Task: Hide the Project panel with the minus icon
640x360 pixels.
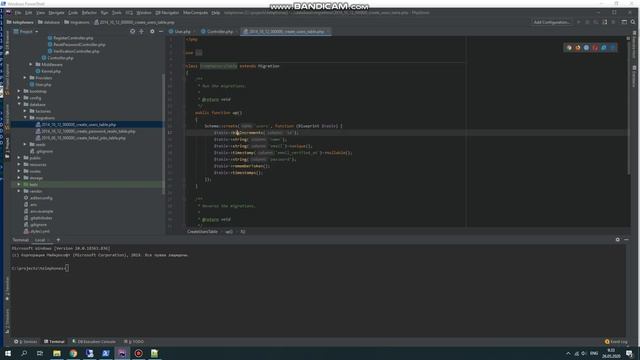Action: (x=161, y=31)
